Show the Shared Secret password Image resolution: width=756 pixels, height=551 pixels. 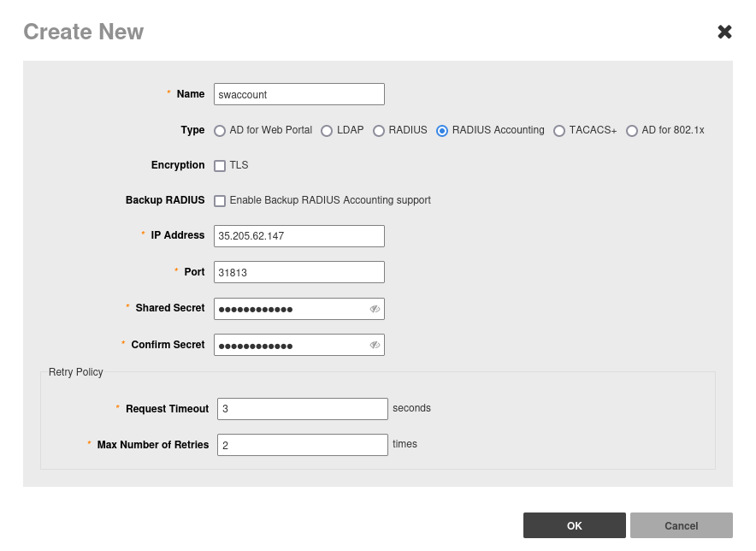click(x=375, y=309)
